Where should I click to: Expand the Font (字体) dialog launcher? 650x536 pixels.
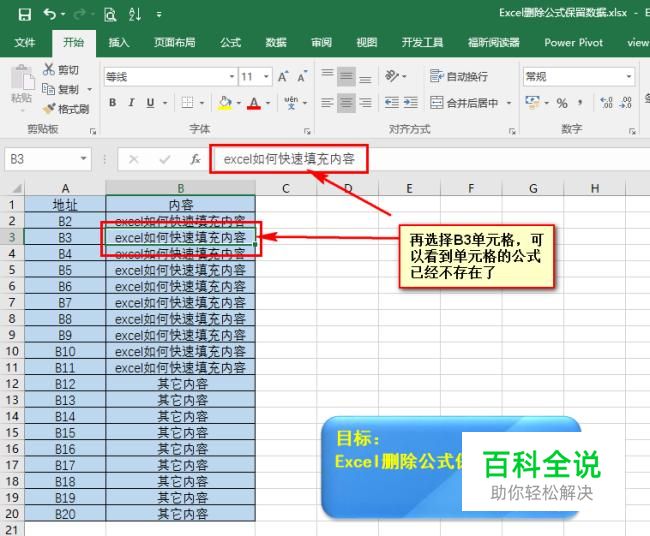307,131
